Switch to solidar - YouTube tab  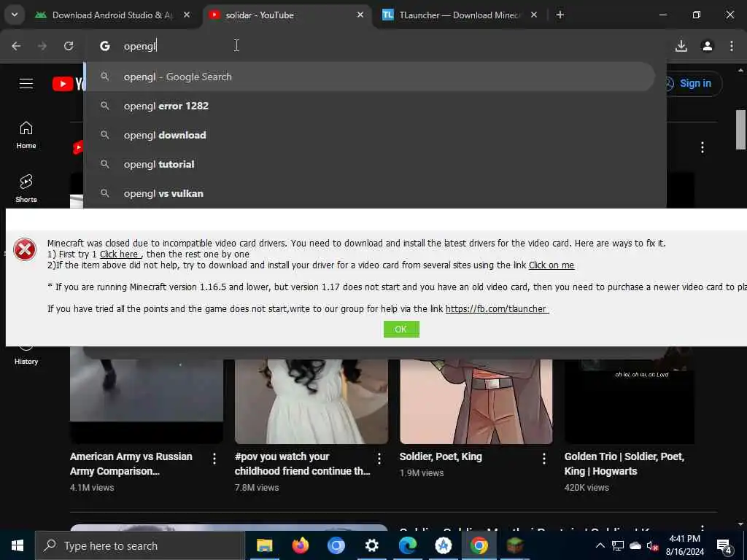pos(287,15)
